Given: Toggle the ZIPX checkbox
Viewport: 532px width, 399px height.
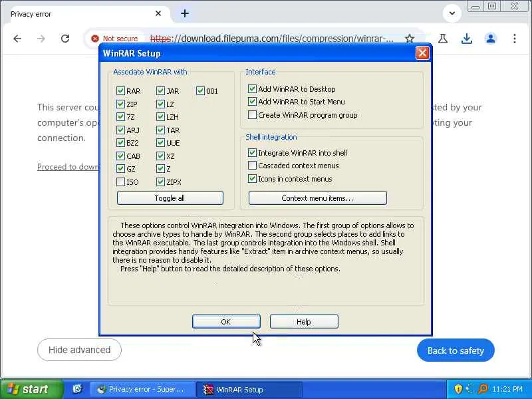Looking at the screenshot, I should click(160, 182).
